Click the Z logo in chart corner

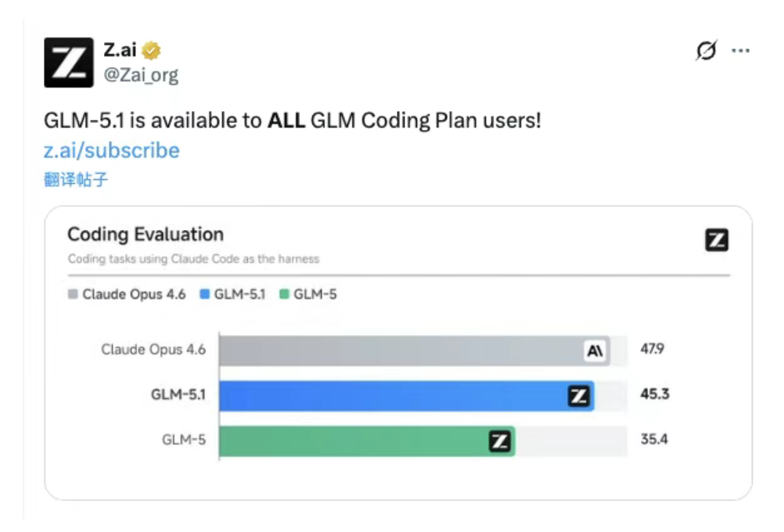[716, 240]
